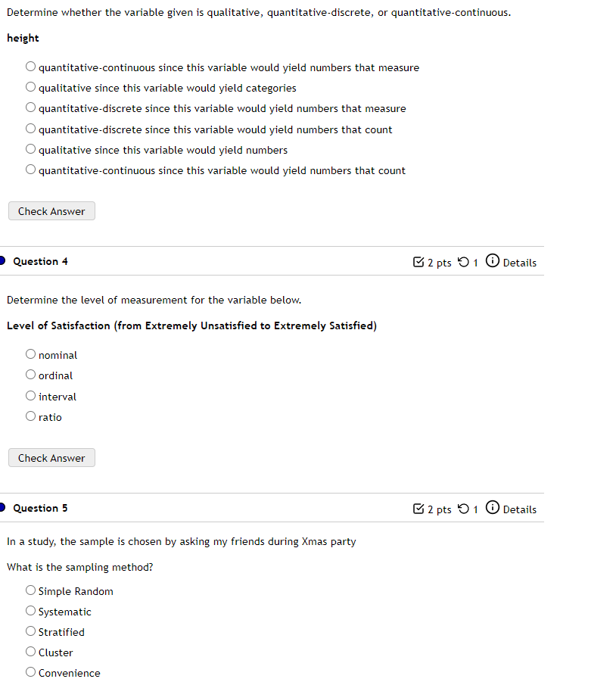Select qualitative since this variable would yield categories
Viewport: 616px width, 682px height.
[x=30, y=86]
